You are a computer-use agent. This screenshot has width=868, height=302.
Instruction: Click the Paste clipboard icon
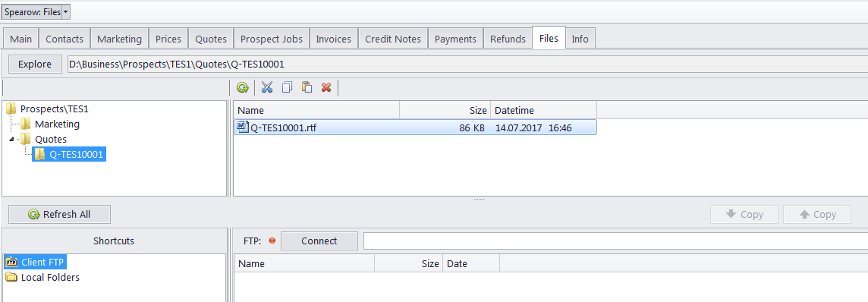point(307,87)
